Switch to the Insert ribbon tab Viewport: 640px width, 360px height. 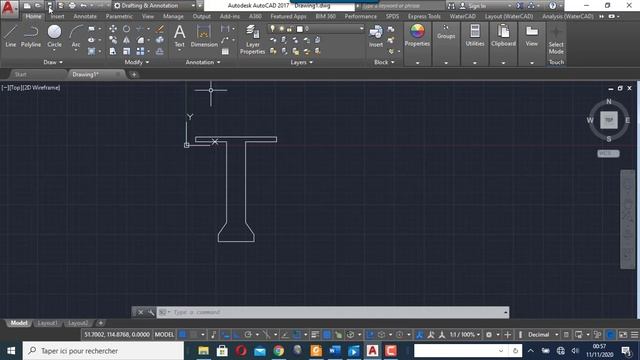[57, 16]
